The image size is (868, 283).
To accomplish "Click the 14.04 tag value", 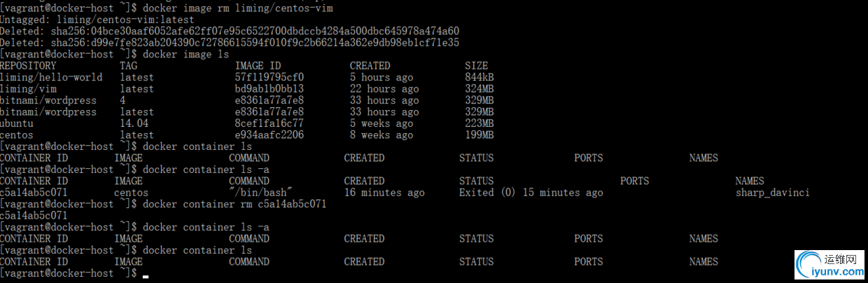I will point(134,123).
